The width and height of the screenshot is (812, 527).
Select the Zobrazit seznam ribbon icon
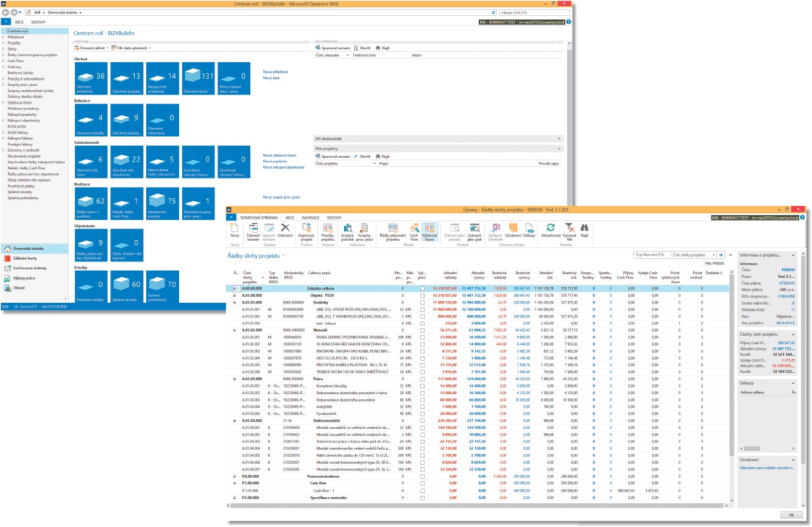tap(253, 231)
